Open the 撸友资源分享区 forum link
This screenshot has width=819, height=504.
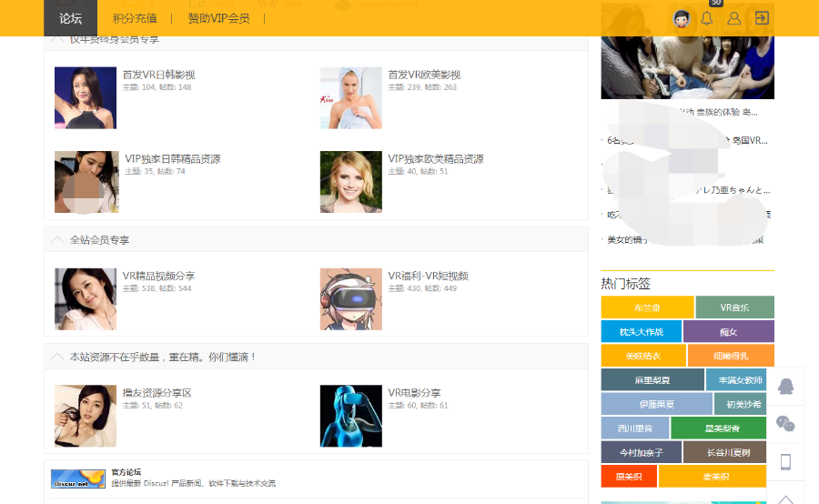click(x=157, y=393)
